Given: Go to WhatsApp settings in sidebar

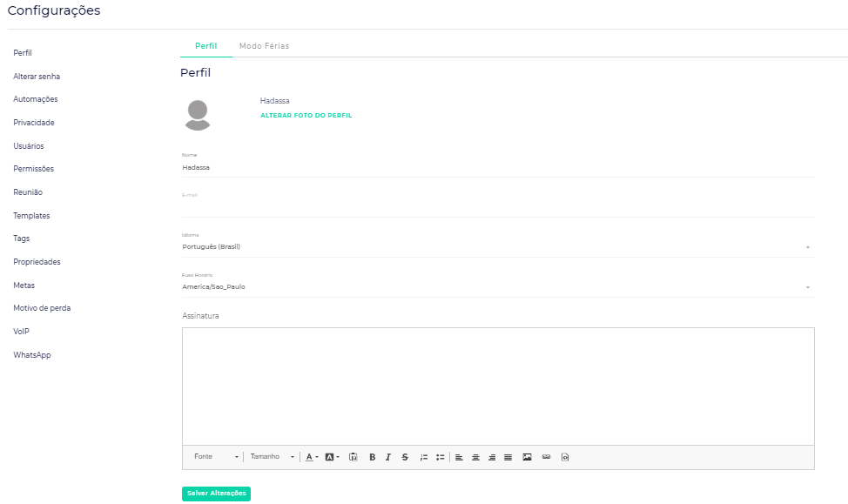Looking at the screenshot, I should [32, 355].
